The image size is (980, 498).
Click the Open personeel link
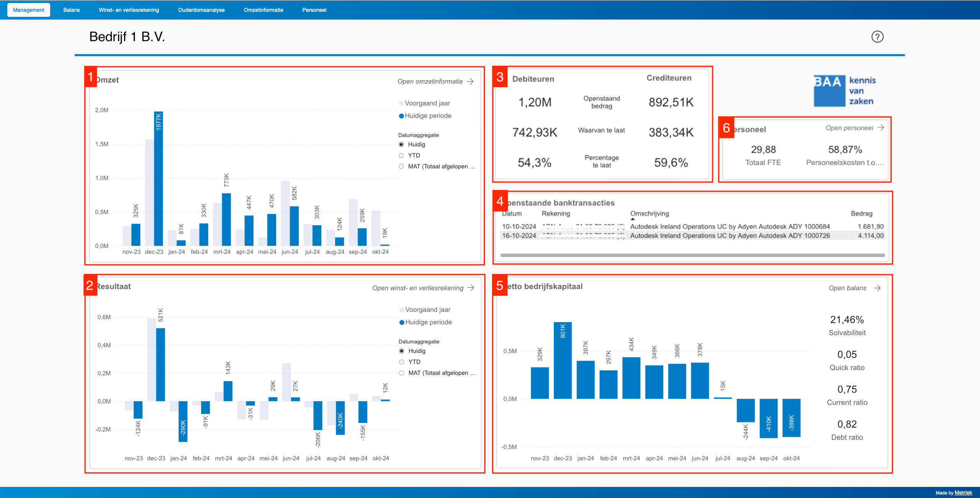click(x=849, y=128)
